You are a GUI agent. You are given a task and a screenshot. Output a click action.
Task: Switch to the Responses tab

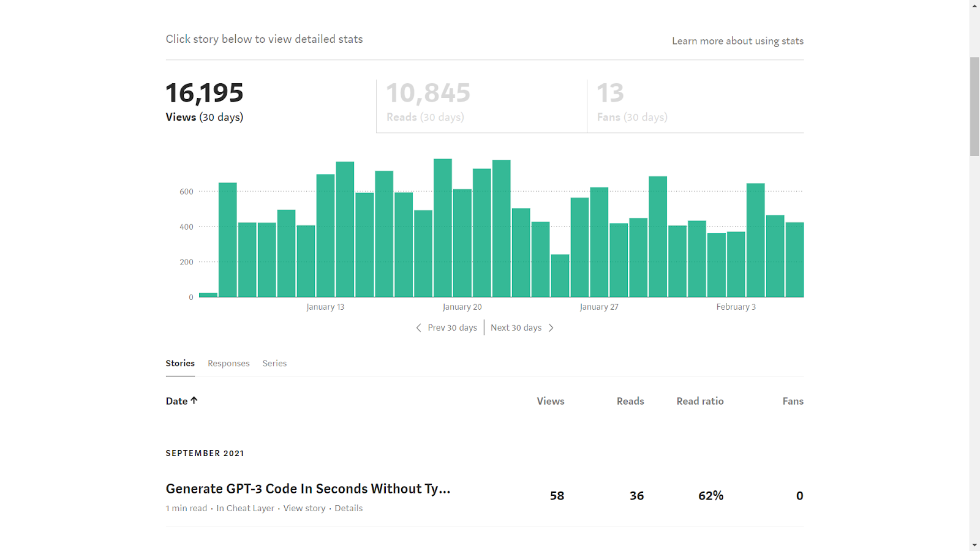click(x=228, y=364)
